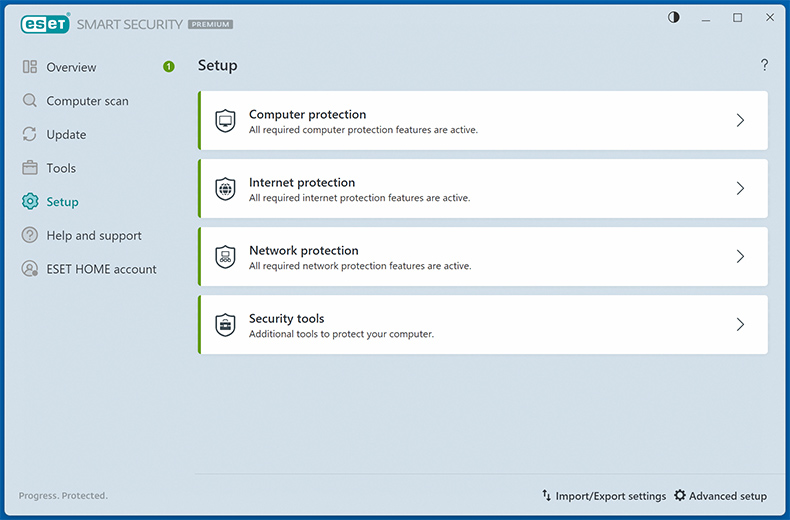Viewport: 790px width, 520px height.
Task: Click the ESET logo in the header
Action: 42,23
